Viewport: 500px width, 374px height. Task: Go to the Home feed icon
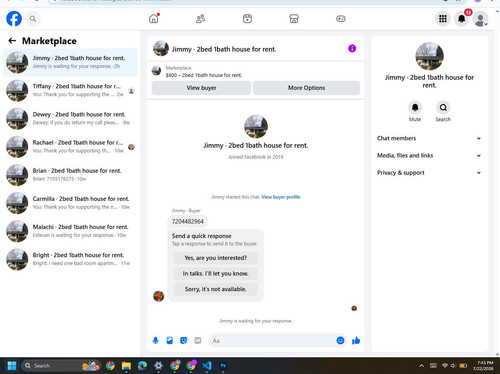[x=154, y=18]
